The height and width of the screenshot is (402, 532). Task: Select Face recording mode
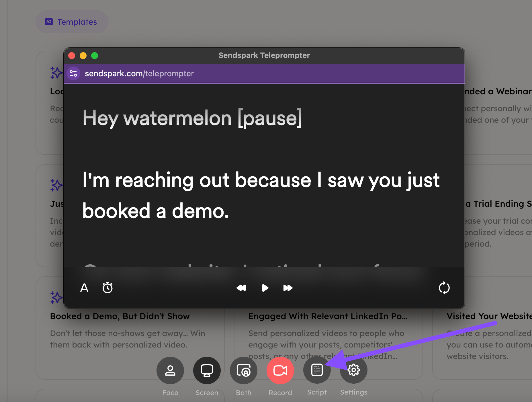coord(170,370)
